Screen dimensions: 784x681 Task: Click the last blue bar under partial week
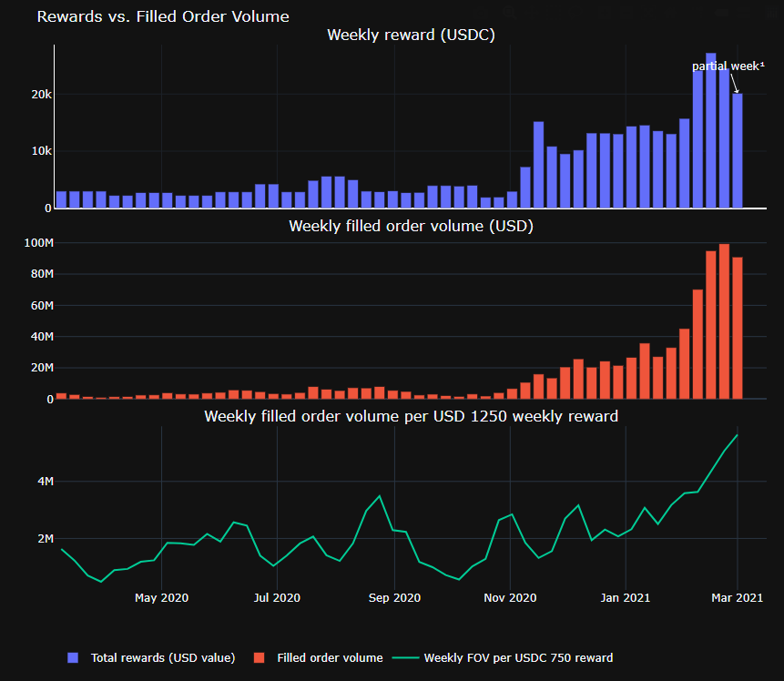[x=738, y=151]
